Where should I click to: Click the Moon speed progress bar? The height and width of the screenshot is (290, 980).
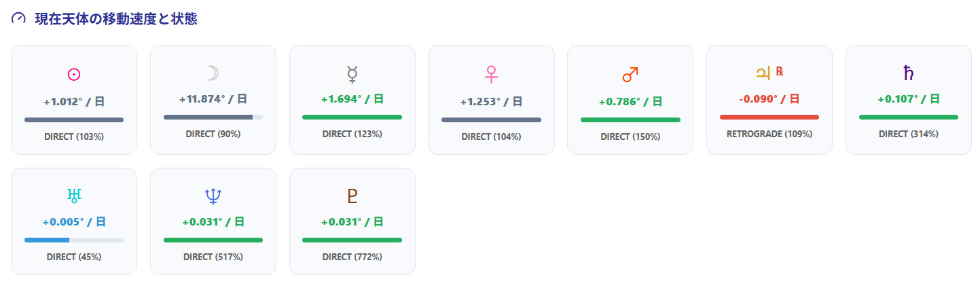coord(213,117)
